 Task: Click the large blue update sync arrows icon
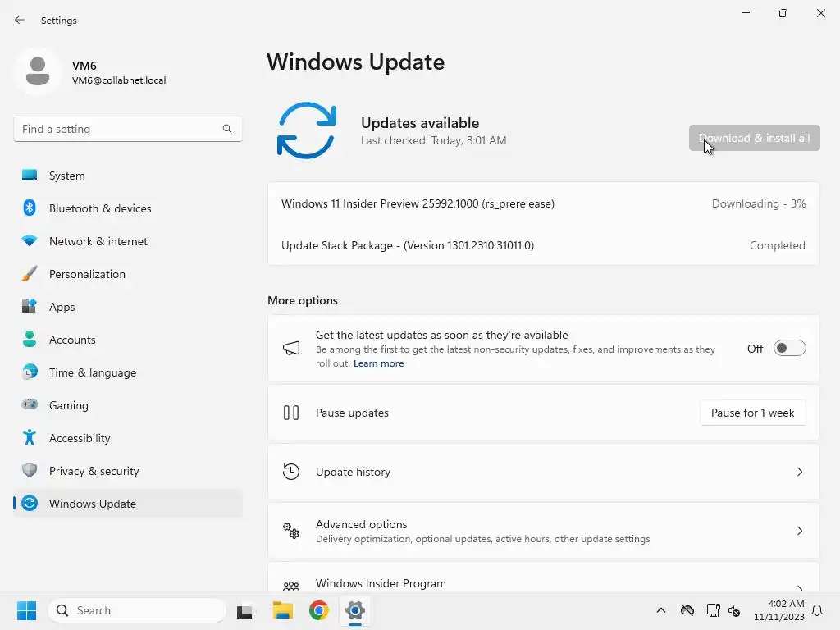point(307,130)
